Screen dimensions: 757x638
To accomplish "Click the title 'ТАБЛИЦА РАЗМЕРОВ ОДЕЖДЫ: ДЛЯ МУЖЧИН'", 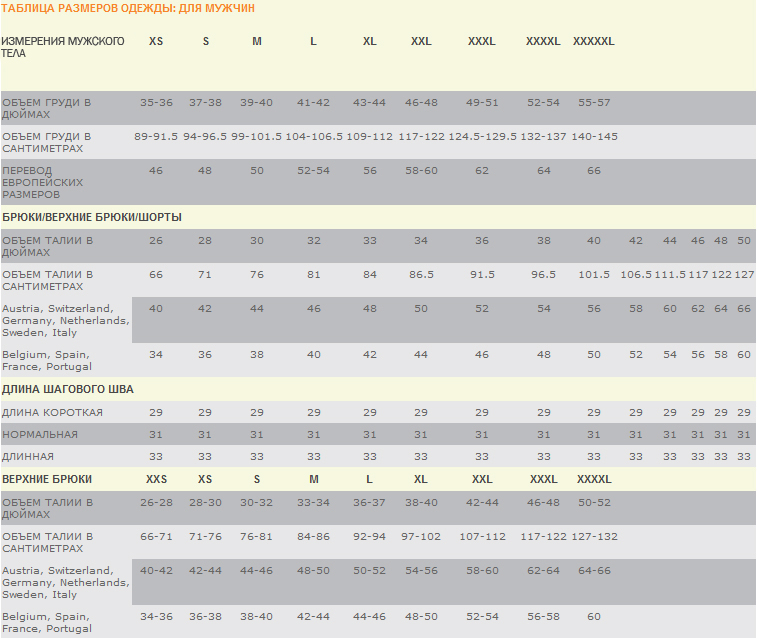I will (128, 8).
